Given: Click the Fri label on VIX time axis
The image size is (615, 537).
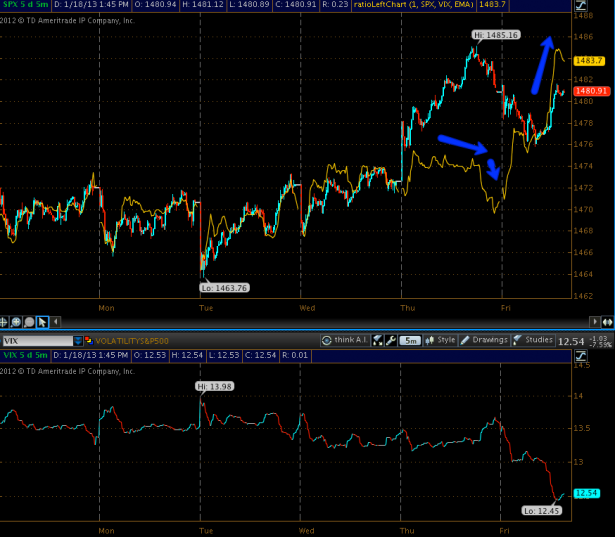Looking at the screenshot, I should click(504, 531).
